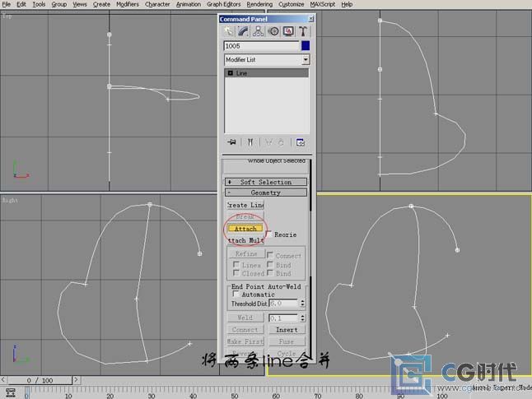Click the Right viewport label
The height and width of the screenshot is (399, 532).
point(10,200)
